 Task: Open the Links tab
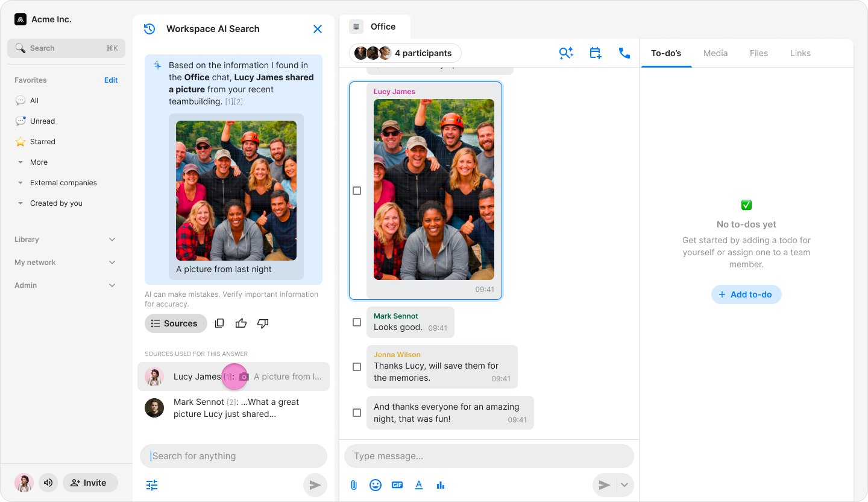[800, 53]
